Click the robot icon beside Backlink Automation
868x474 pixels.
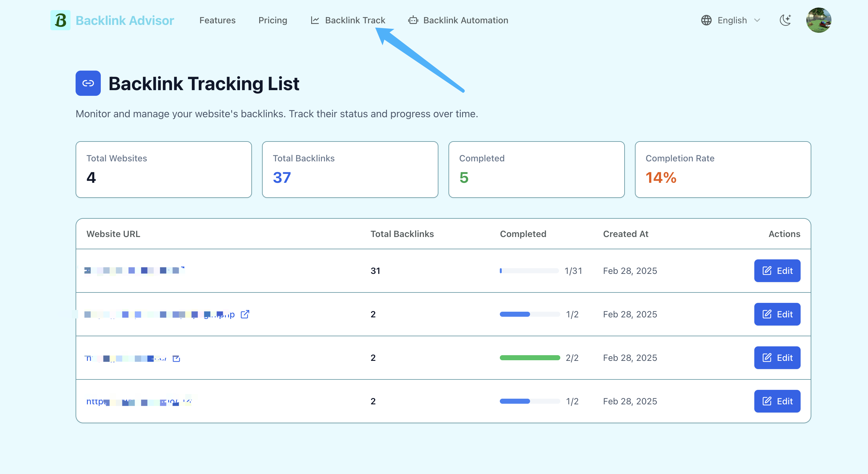pyautogui.click(x=413, y=20)
